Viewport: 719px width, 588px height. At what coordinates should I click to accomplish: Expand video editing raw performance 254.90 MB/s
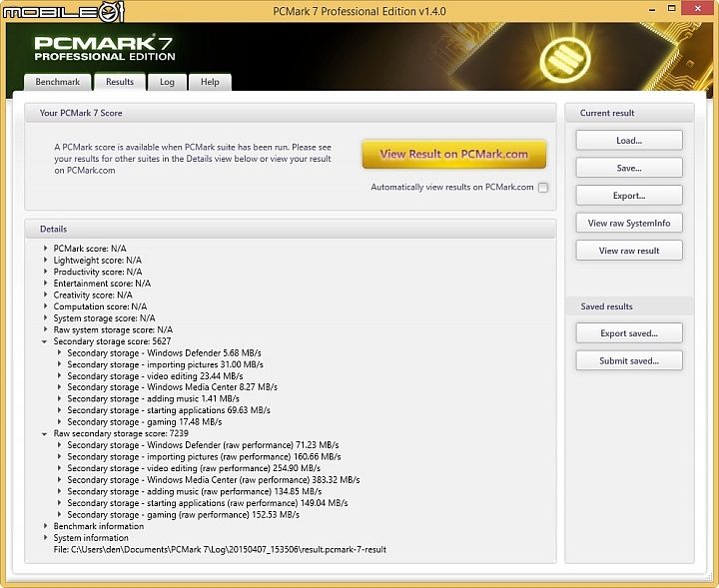pos(59,468)
